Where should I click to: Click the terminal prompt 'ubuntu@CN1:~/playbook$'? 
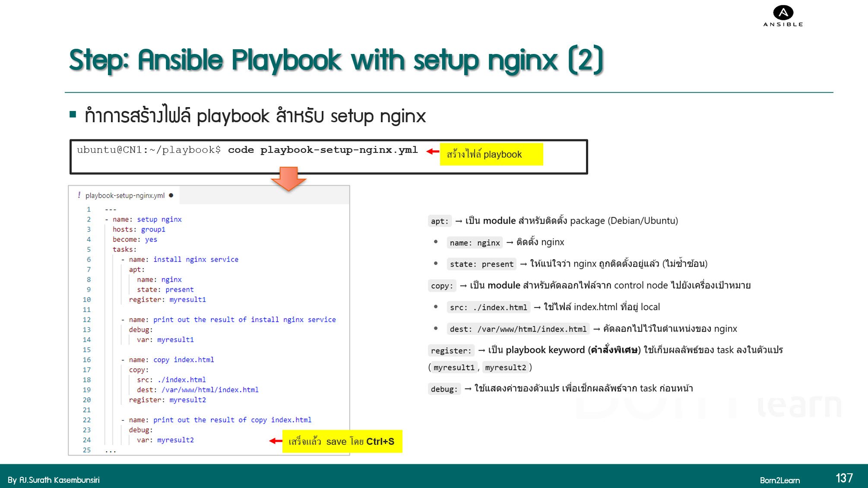[x=149, y=150]
